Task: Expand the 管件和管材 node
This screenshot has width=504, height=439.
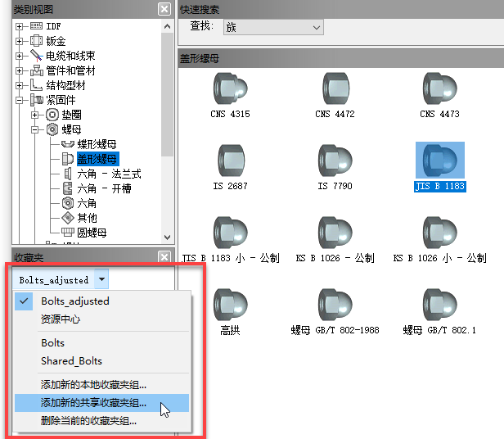Action: coord(20,70)
